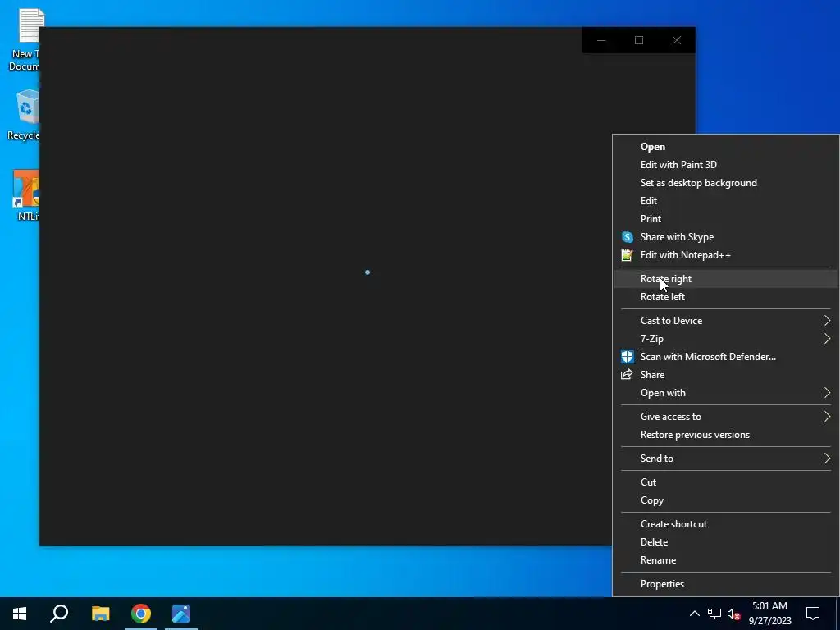The width and height of the screenshot is (840, 630).
Task: Choose Print from the context menu
Action: [726, 218]
